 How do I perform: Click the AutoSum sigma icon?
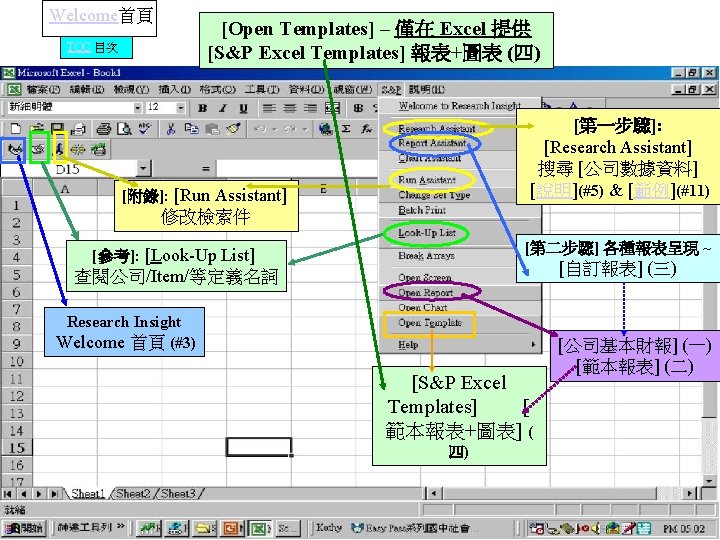click(346, 129)
